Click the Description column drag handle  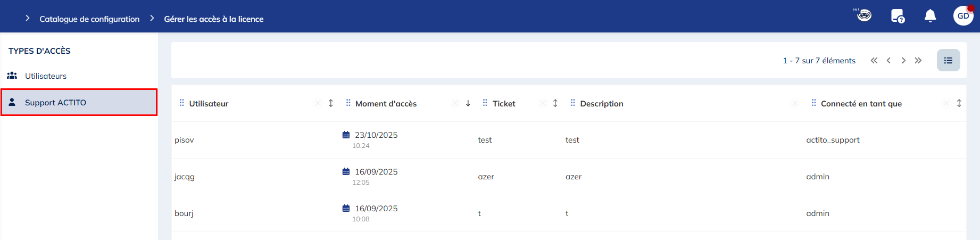(x=572, y=103)
